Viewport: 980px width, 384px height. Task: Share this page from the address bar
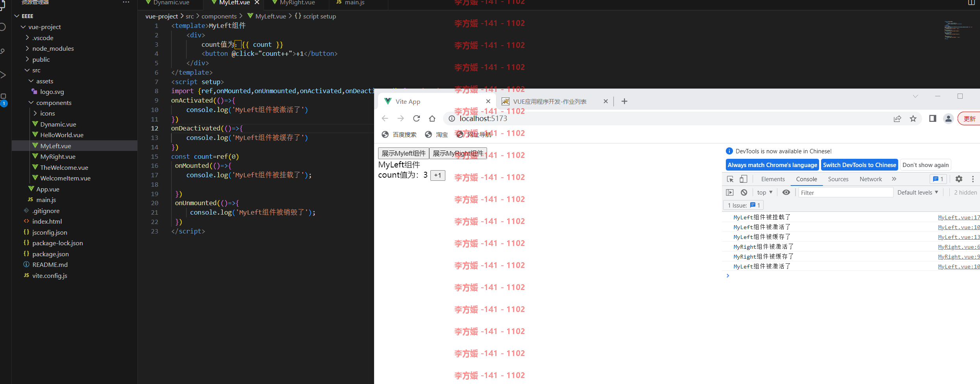click(x=897, y=119)
